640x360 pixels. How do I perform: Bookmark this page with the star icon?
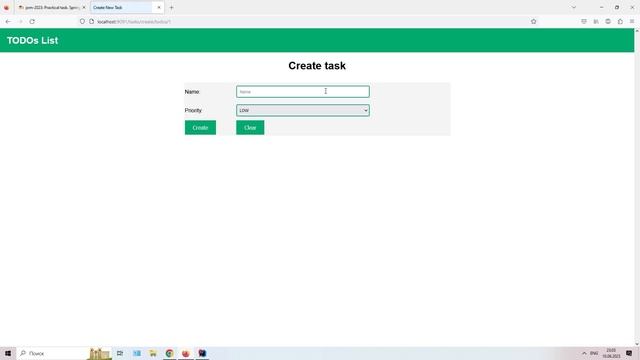click(x=533, y=22)
